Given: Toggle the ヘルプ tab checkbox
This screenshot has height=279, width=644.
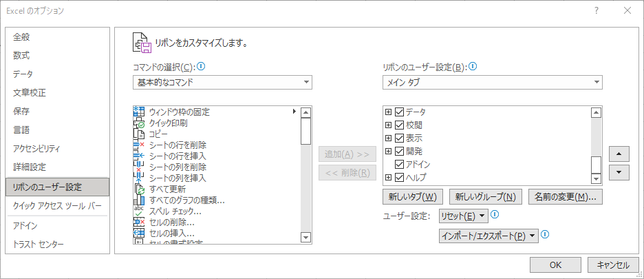Looking at the screenshot, I should click(399, 178).
